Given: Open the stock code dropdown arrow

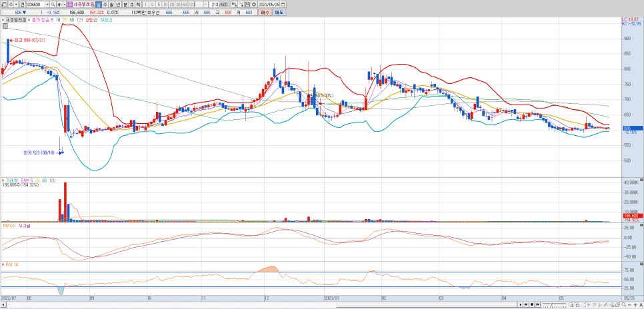Looking at the screenshot, I should click(x=47, y=4).
